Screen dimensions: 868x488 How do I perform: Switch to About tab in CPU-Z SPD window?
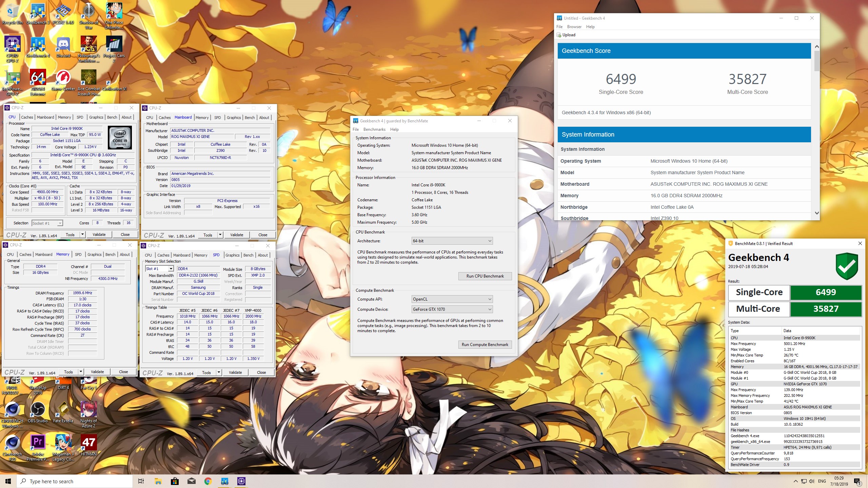[x=263, y=255]
